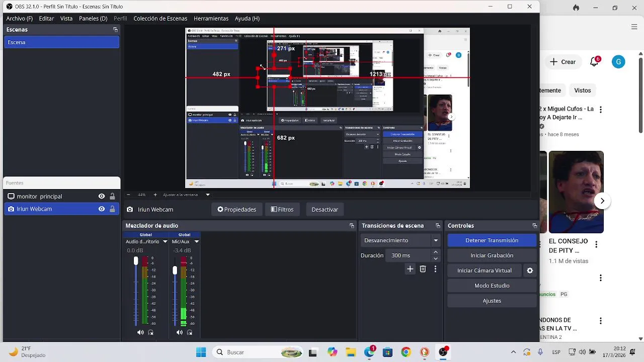Image resolution: width=644 pixels, height=362 pixels.
Task: Open the browser hamburger menu
Action: tap(634, 27)
